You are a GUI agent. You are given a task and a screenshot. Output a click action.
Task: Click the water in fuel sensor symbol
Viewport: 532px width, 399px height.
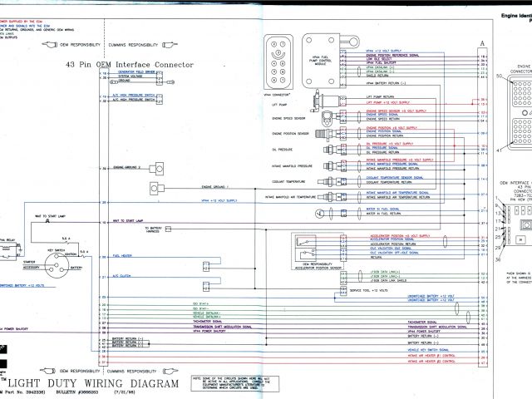click(x=321, y=214)
